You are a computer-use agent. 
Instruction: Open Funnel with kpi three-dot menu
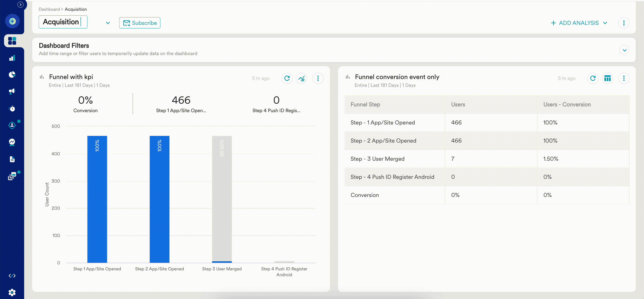[318, 78]
